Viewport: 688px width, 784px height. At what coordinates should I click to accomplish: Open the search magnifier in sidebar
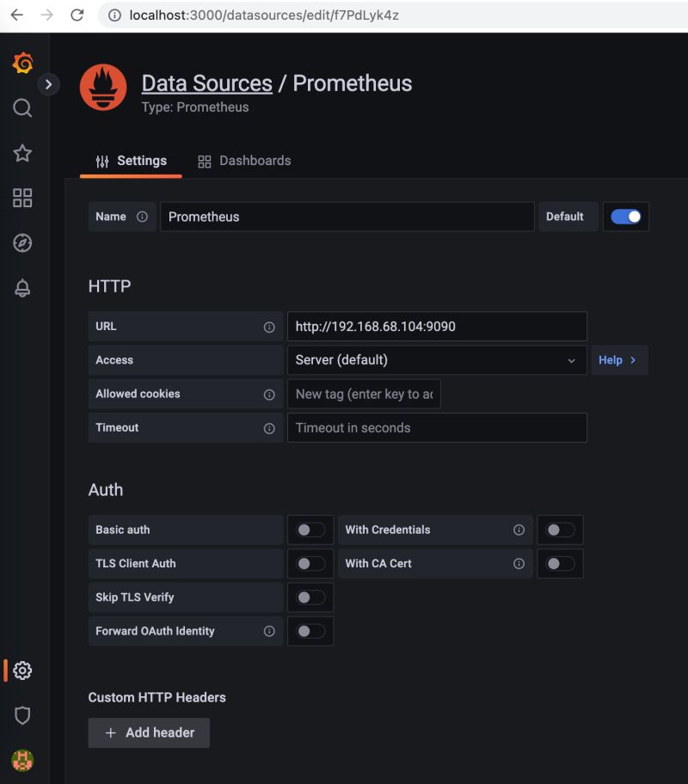tap(23, 108)
